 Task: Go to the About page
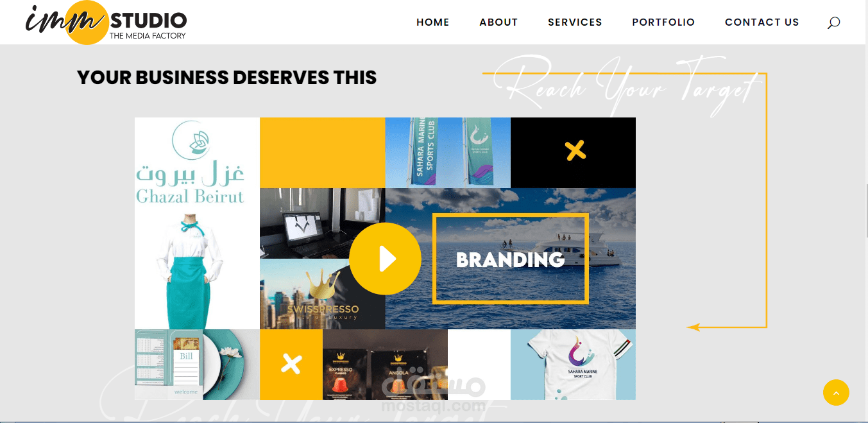click(x=498, y=22)
